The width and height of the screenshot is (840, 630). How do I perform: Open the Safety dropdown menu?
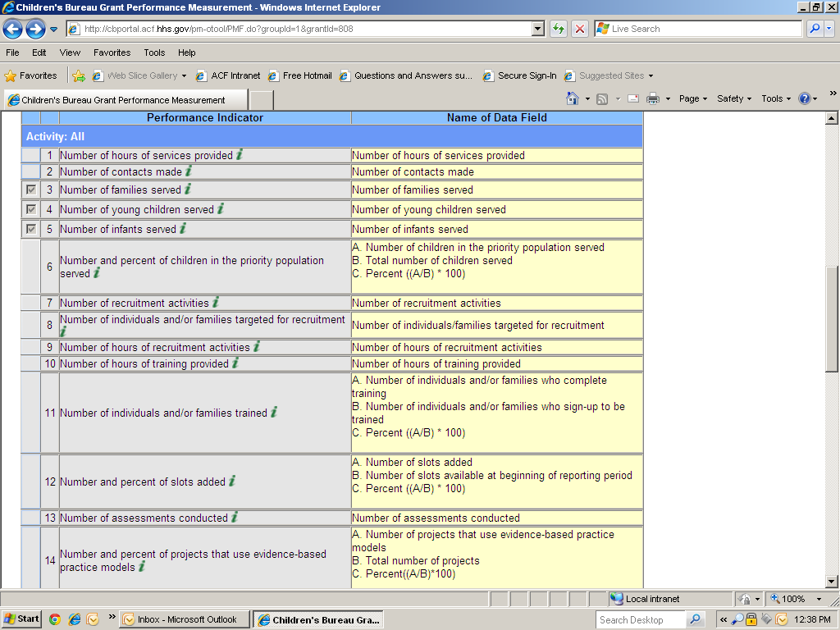(734, 98)
